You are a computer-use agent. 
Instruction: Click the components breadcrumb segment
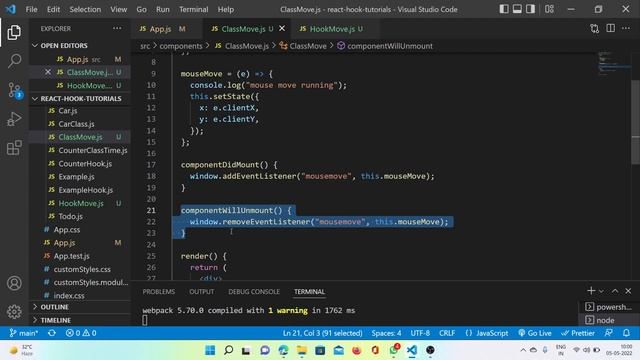(x=181, y=46)
